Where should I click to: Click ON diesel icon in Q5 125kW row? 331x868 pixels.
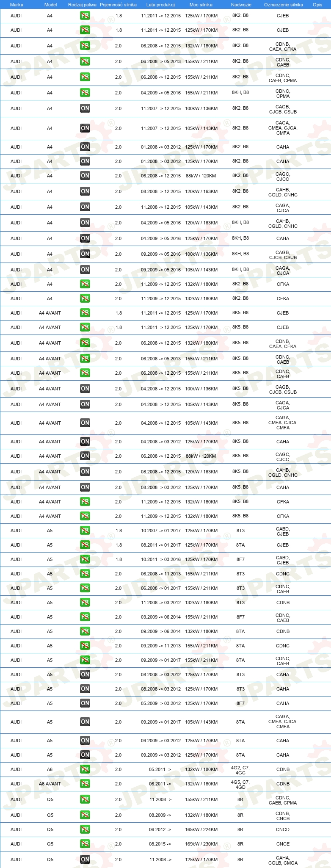click(x=85, y=860)
